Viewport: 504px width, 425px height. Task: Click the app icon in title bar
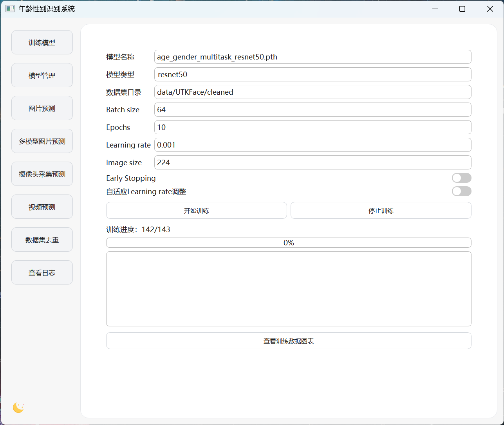10,9
